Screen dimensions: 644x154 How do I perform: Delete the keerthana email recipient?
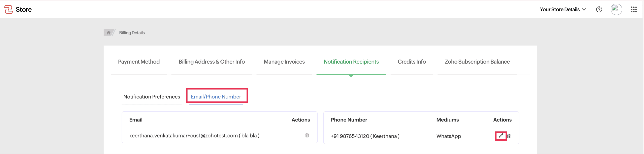pos(307,135)
